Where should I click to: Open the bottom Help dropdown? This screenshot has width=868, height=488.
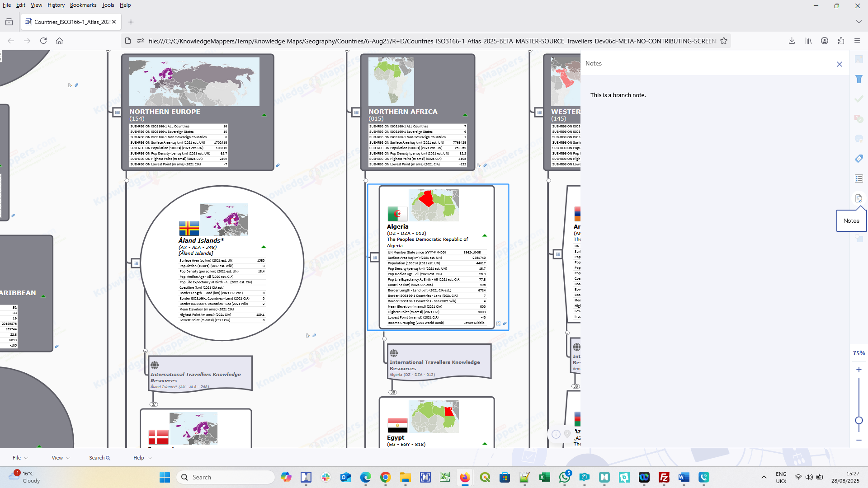(142, 458)
